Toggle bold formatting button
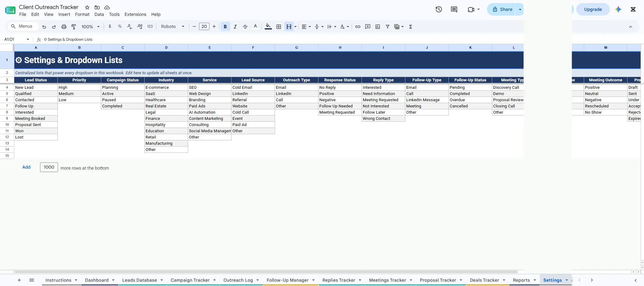This screenshot has width=644, height=286. coord(225,27)
